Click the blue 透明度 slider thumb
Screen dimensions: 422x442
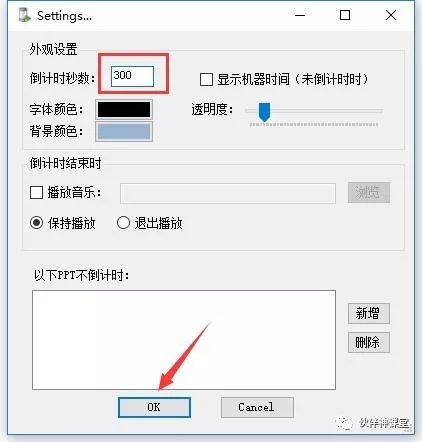pos(264,112)
